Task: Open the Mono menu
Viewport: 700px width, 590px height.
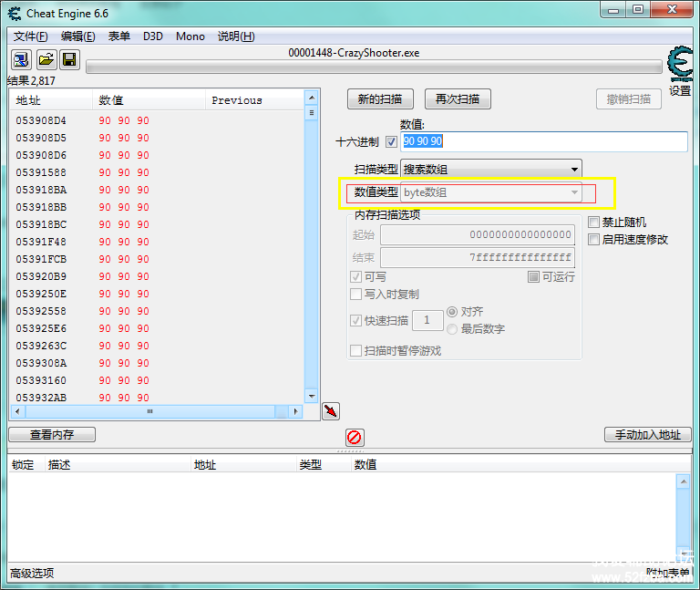Action: pos(190,36)
